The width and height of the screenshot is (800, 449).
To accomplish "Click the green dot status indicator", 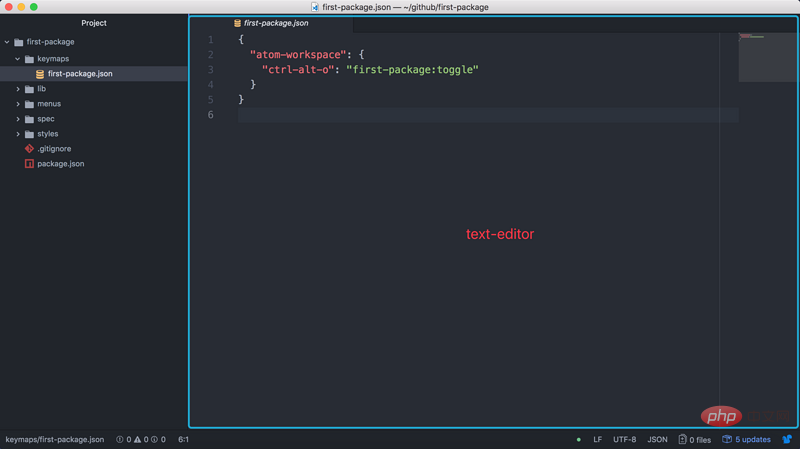I will click(x=579, y=439).
